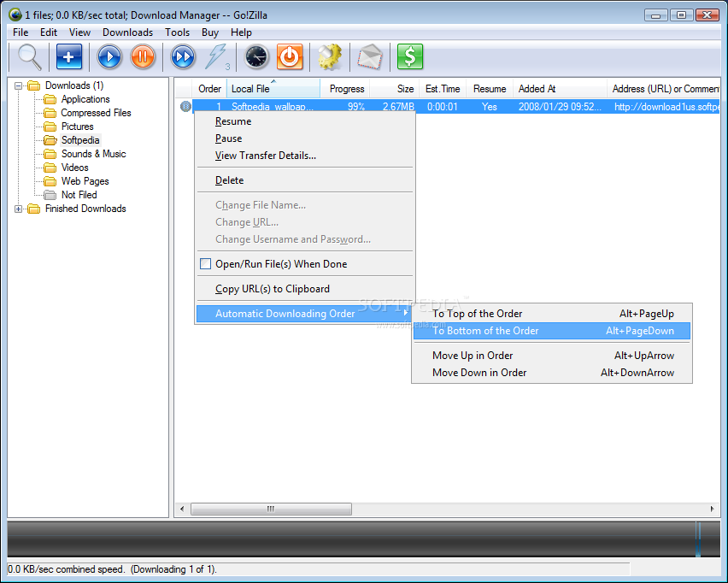
Task: Select To Bottom of the Order
Action: click(552, 331)
